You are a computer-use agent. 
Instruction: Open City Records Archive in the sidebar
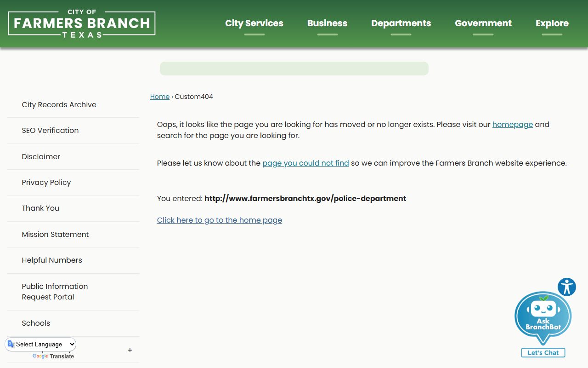pyautogui.click(x=73, y=105)
